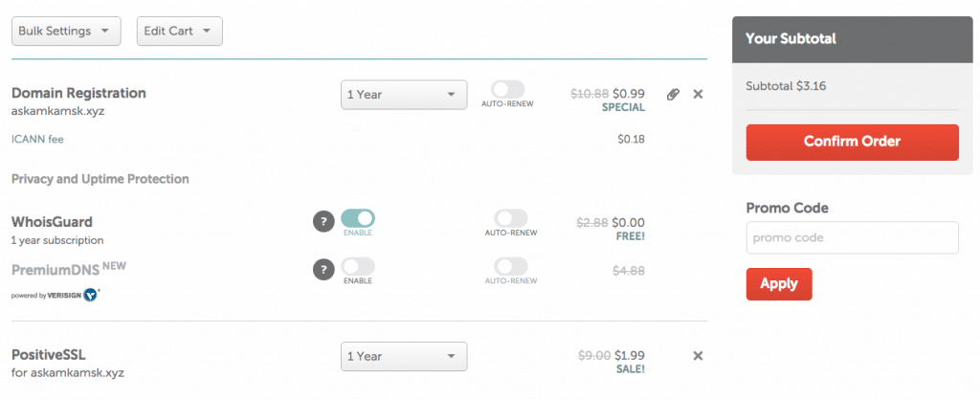Viewport: 980px width, 400px height.
Task: Toggle PremiumDNS auto-renew switch
Action: click(511, 266)
